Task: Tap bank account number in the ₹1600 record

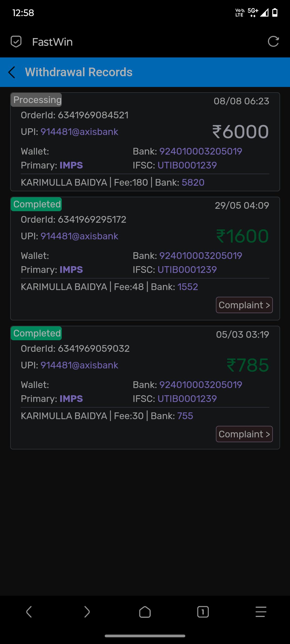Action: 201,256
